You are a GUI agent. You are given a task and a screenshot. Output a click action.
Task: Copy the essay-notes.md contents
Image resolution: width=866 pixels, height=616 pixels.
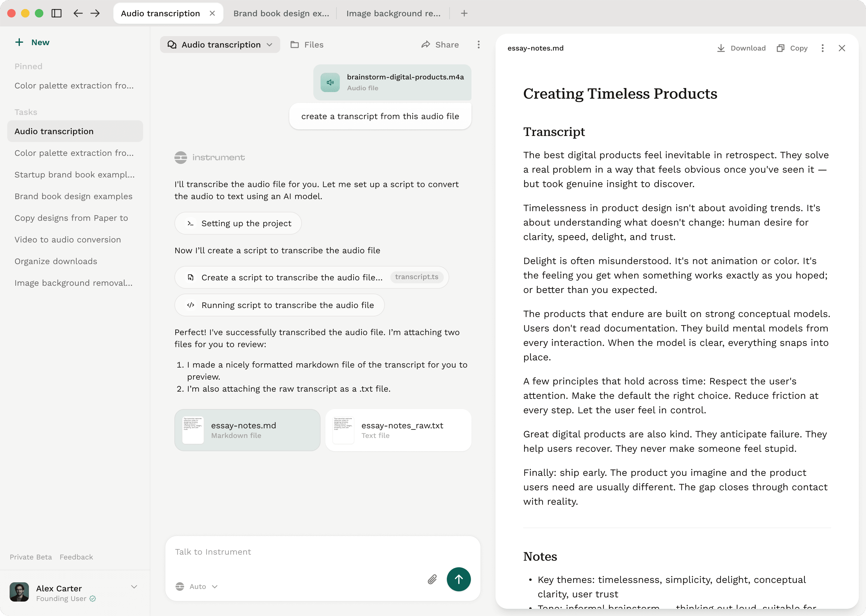[x=792, y=48]
